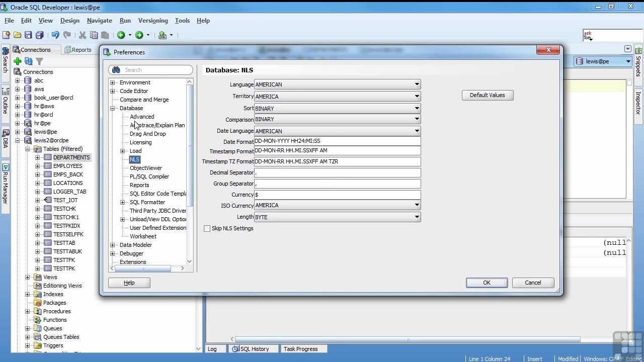Enable the Skip NLS Settings checkbox

[207, 228]
